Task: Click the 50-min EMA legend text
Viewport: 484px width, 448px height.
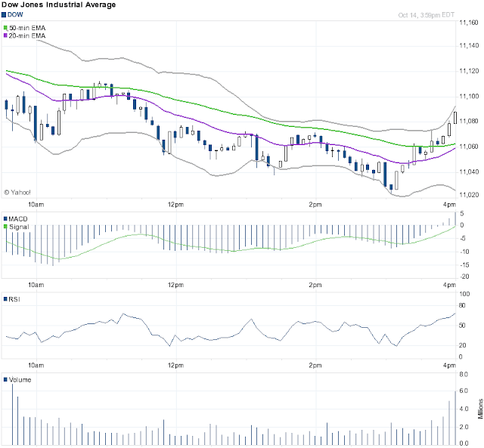Action: (27, 28)
